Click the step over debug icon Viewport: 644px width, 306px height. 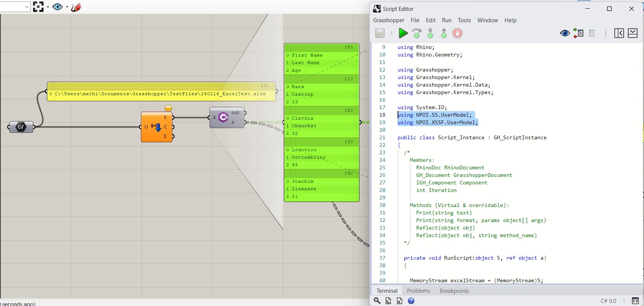pyautogui.click(x=417, y=33)
